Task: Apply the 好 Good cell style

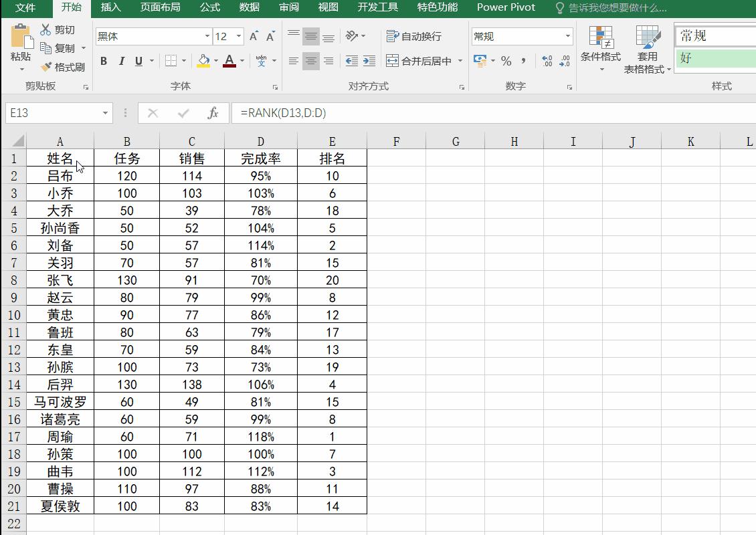Action: [x=715, y=58]
